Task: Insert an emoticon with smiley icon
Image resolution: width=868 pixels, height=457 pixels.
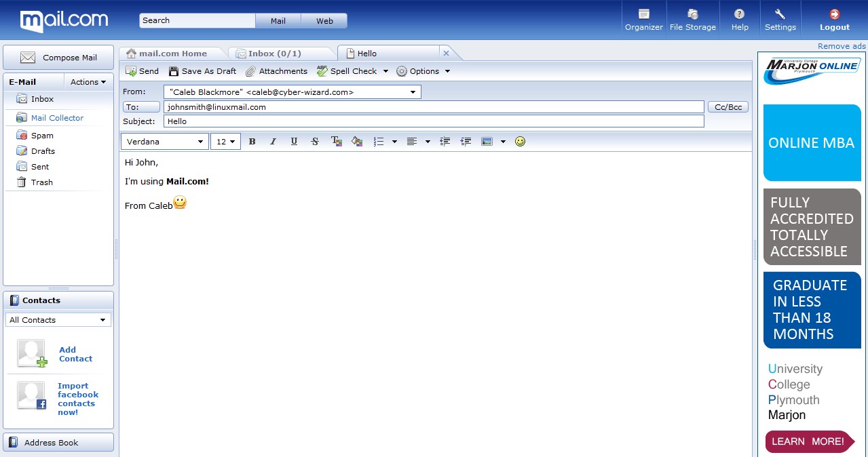Action: (x=520, y=142)
